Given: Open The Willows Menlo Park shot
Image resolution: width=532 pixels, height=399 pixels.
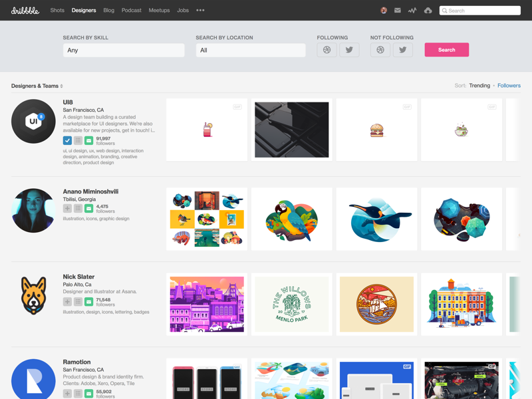Looking at the screenshot, I should click(x=292, y=305).
